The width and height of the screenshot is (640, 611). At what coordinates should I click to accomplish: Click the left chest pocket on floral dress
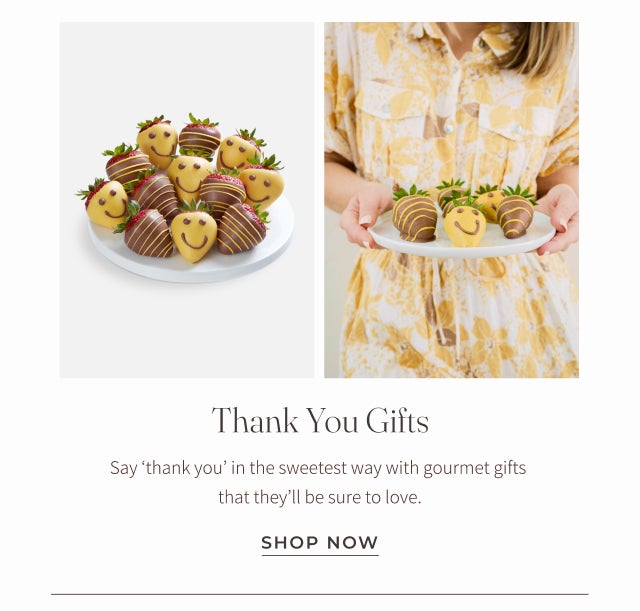pyautogui.click(x=393, y=110)
